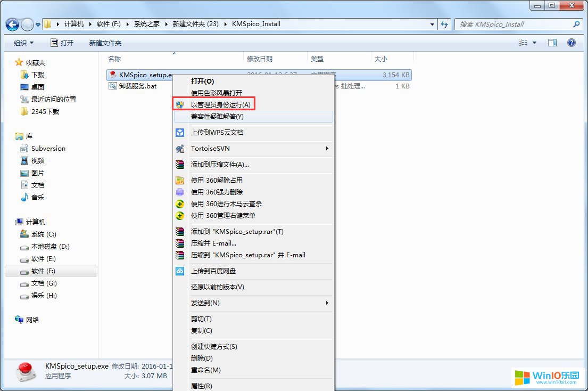
Task: Click the TortoiseSVN tortoise icon
Action: point(180,149)
